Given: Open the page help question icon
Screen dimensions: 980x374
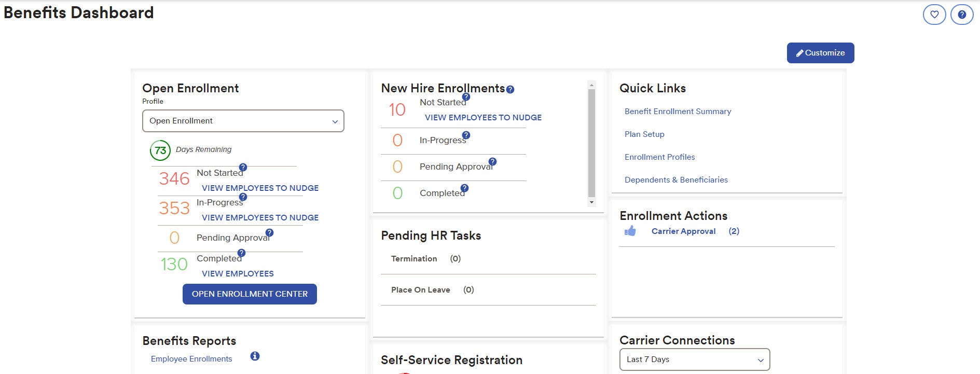Looking at the screenshot, I should point(962,15).
